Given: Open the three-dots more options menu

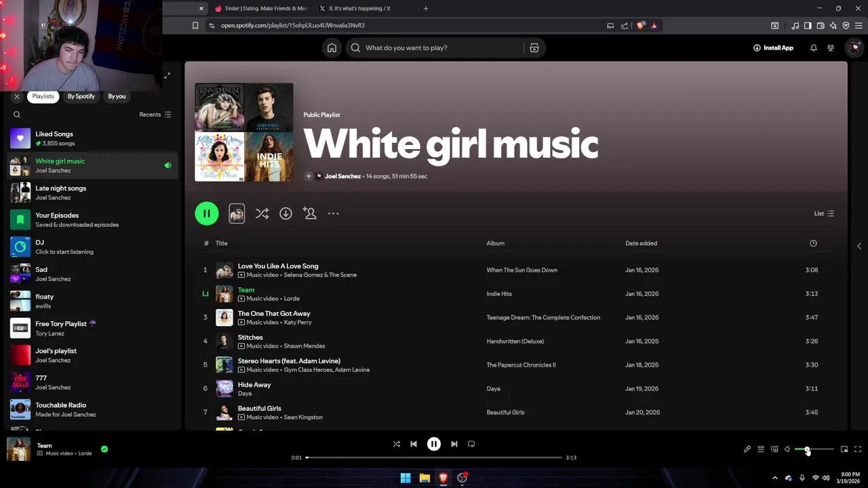Looking at the screenshot, I should (x=333, y=213).
